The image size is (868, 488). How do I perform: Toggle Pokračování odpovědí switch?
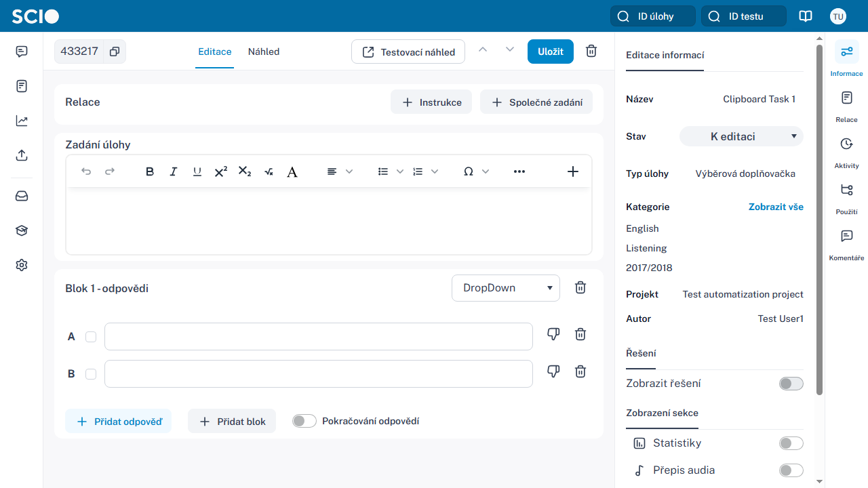[x=304, y=421]
